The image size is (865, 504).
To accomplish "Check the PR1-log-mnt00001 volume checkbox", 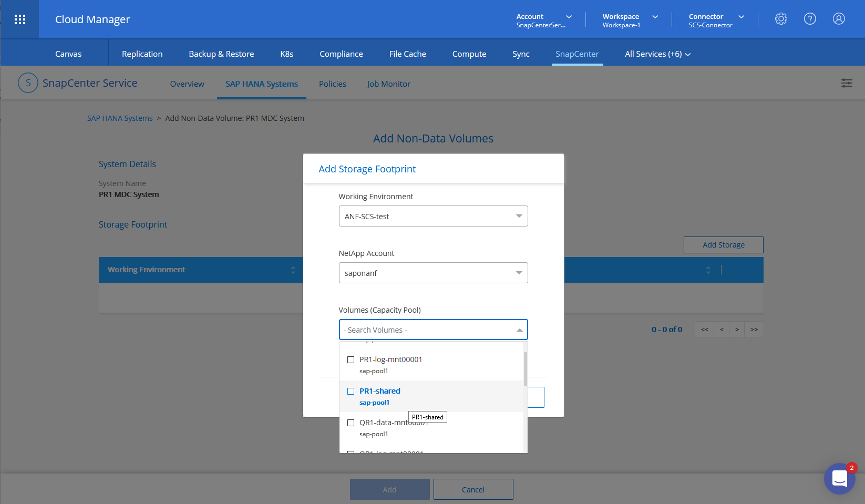I will [x=351, y=360].
